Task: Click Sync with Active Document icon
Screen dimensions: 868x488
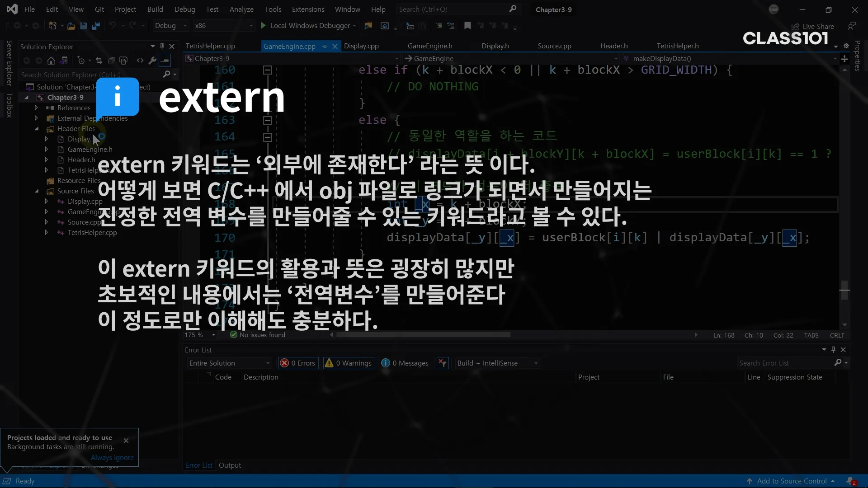Action: [x=99, y=61]
